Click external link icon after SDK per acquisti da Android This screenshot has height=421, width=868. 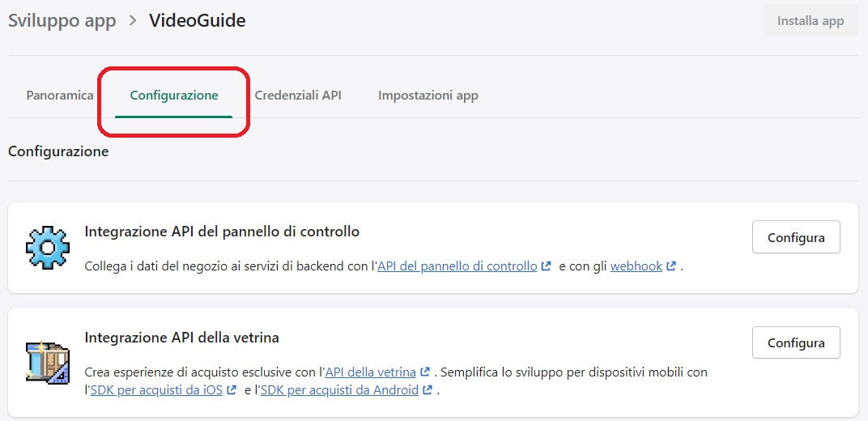pyautogui.click(x=428, y=390)
